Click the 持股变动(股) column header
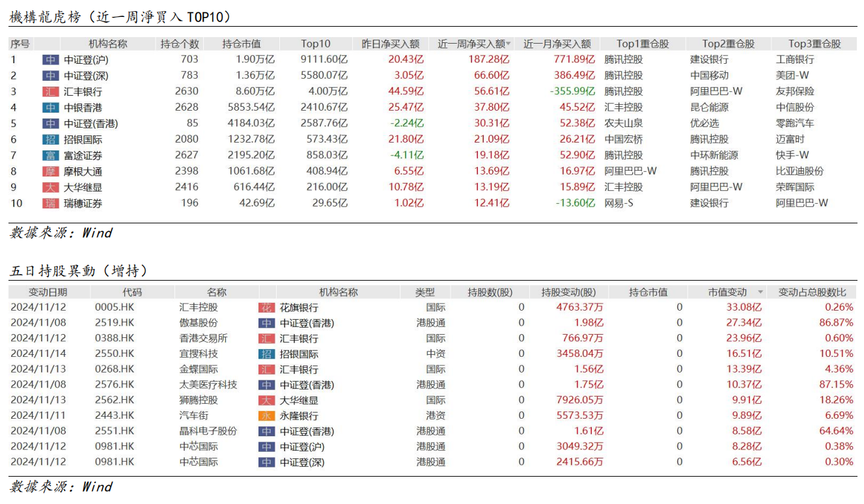The image size is (864, 504). (568, 292)
